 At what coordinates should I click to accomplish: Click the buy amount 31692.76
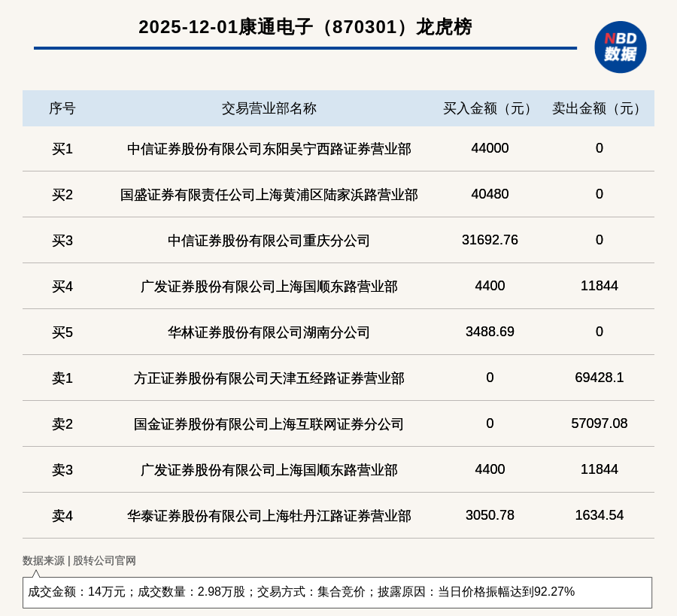pos(490,240)
